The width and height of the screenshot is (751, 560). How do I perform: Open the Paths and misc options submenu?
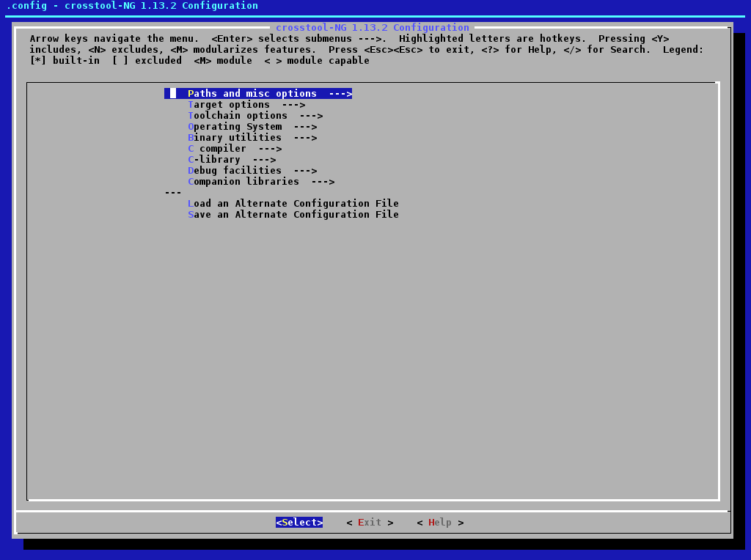click(258, 93)
